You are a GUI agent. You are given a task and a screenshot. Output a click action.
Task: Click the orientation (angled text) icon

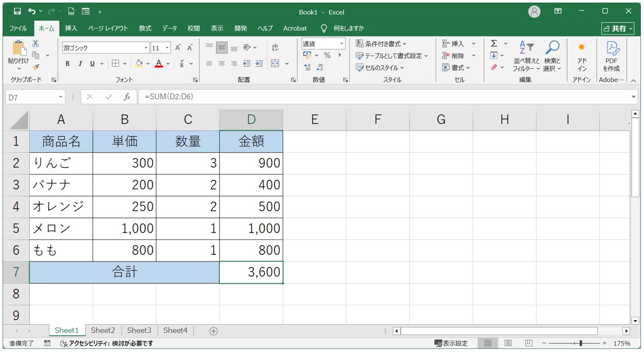coord(247,47)
